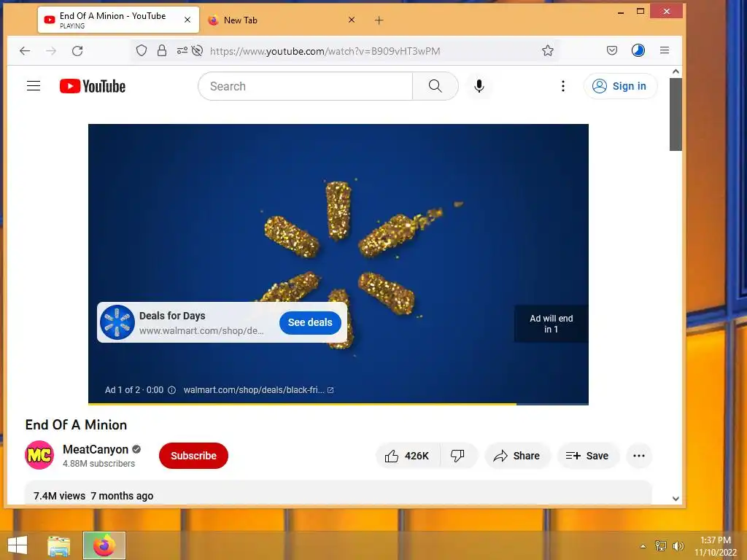Like the video with 426K thumbs up

(x=408, y=456)
